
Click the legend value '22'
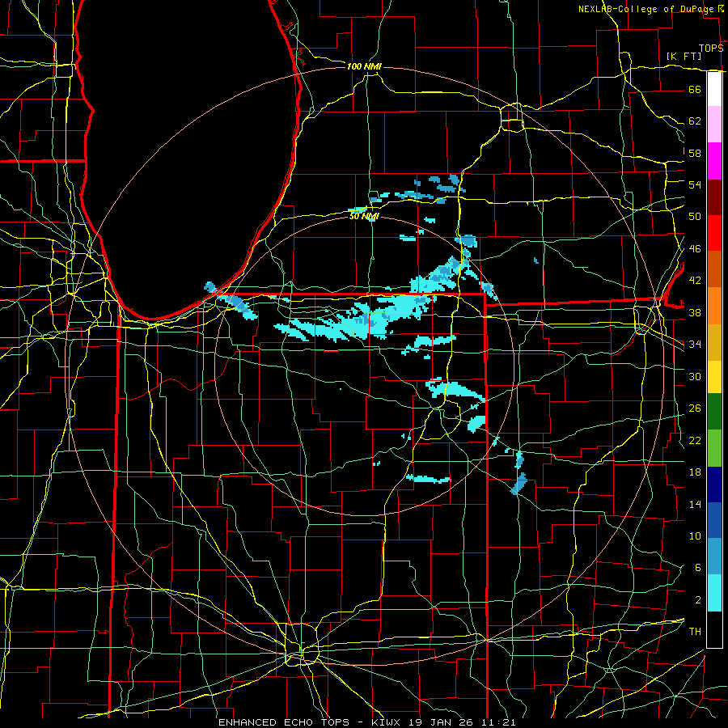click(x=695, y=440)
